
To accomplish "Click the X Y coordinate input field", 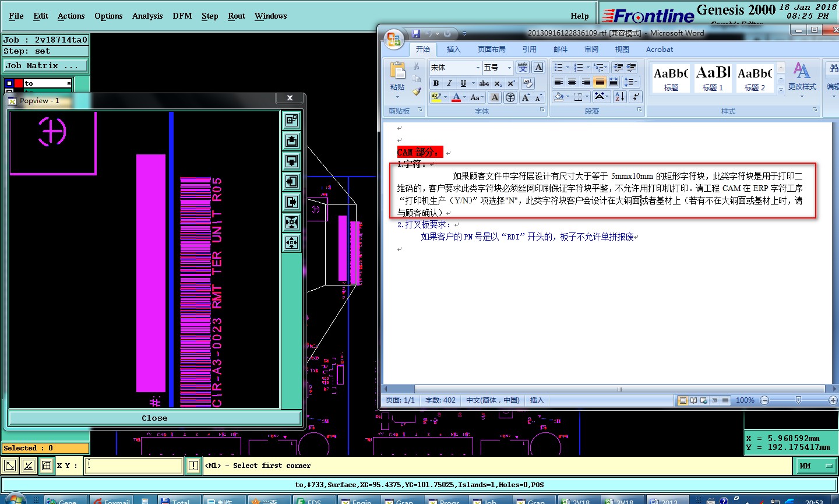I will pos(134,466).
